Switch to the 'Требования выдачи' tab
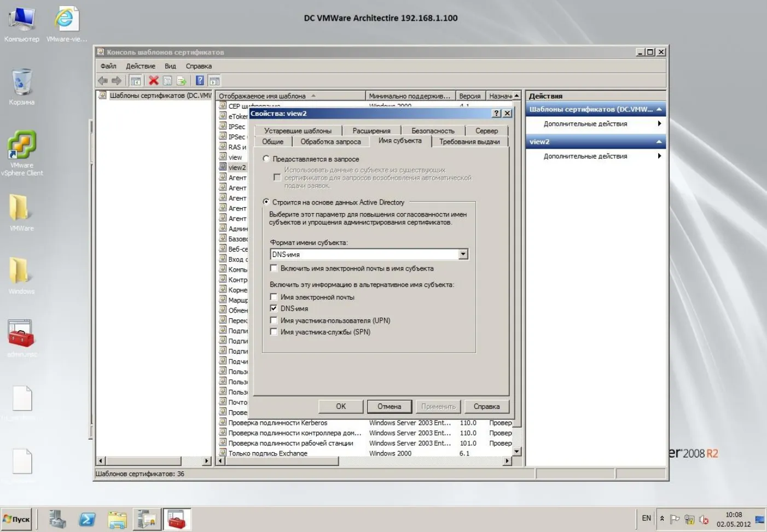This screenshot has height=532, width=767. tap(469, 142)
